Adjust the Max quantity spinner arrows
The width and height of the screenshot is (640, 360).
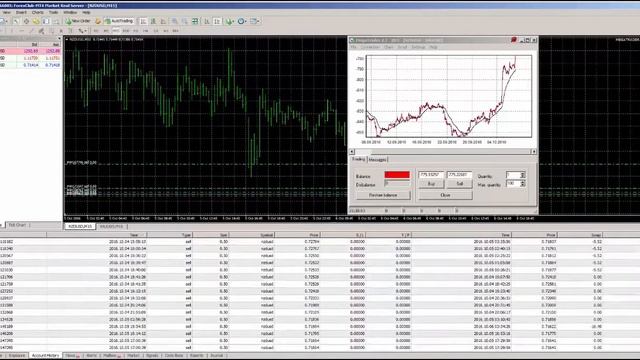522,184
